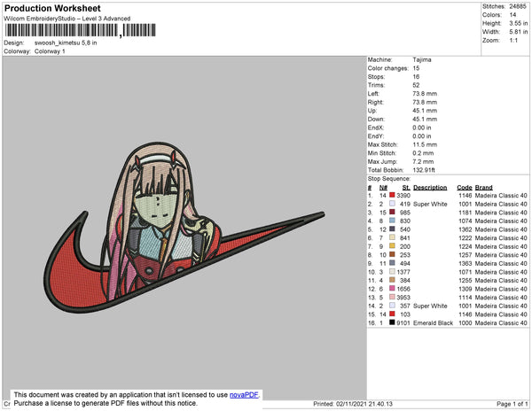The width and height of the screenshot is (532, 411).
Task: Select the Colors value '14'
Action: 512,15
